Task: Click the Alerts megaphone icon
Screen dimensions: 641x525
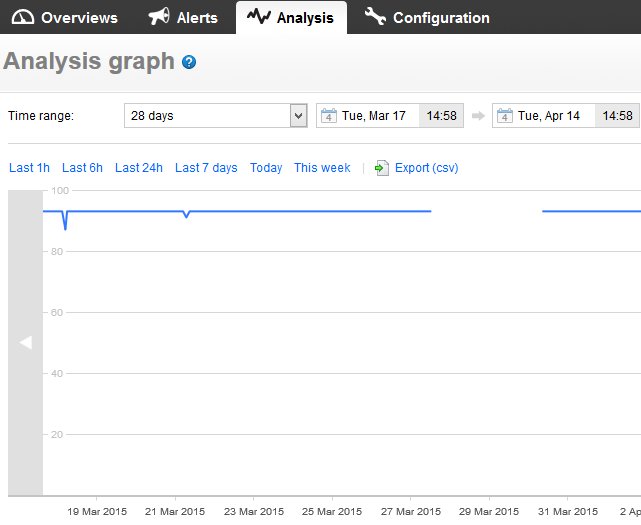Action: [159, 17]
